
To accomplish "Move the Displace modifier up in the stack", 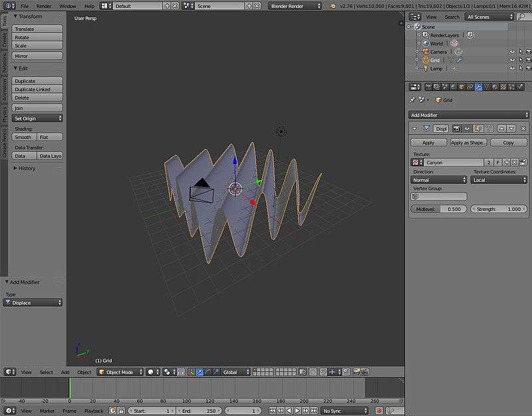I will 502,128.
